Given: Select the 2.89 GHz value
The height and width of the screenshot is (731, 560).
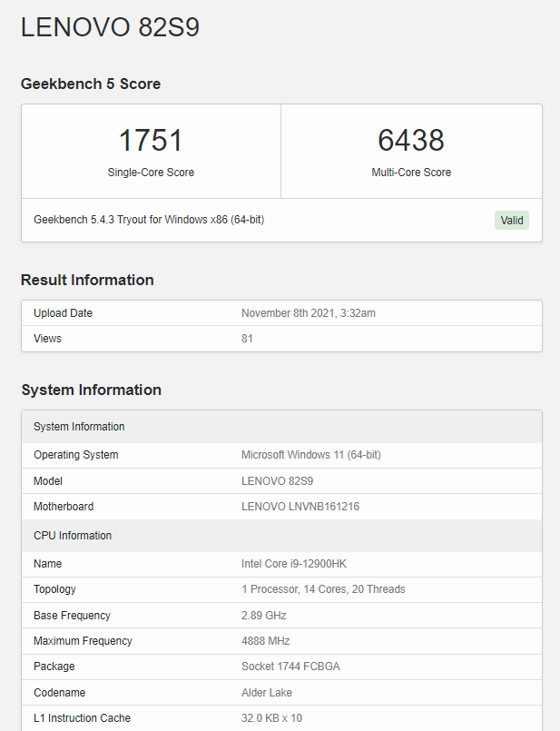Looking at the screenshot, I should (264, 616).
